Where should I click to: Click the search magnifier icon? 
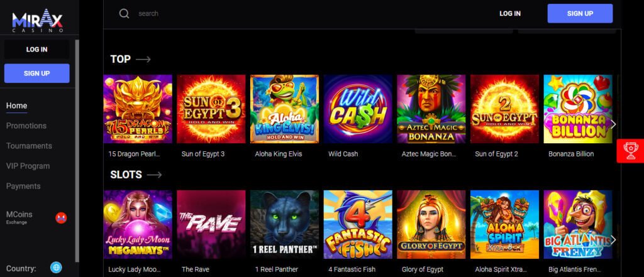tap(124, 14)
